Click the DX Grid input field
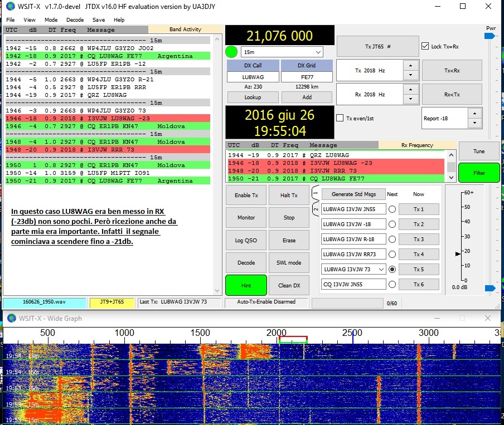The height and width of the screenshot is (425, 504). [307, 77]
